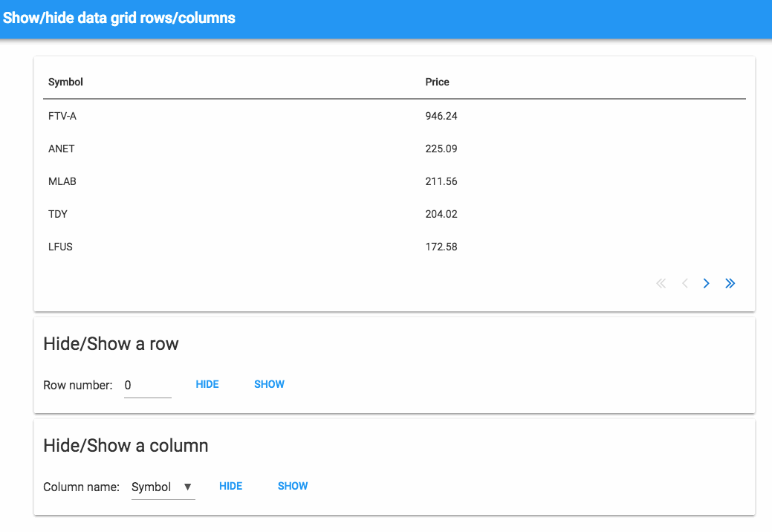Select the FTV-A symbol cell
This screenshot has height=532, width=772.
pos(62,116)
